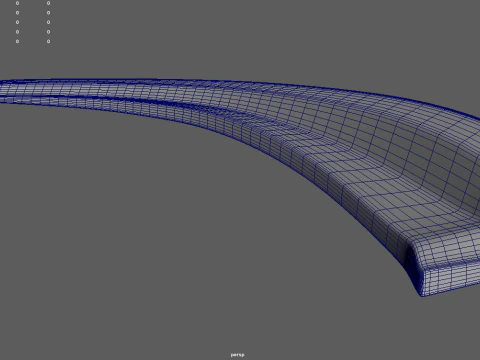Image resolution: width=480 pixels, height=360 pixels.
Task: Click the persp camera name label
Action: click(x=237, y=355)
